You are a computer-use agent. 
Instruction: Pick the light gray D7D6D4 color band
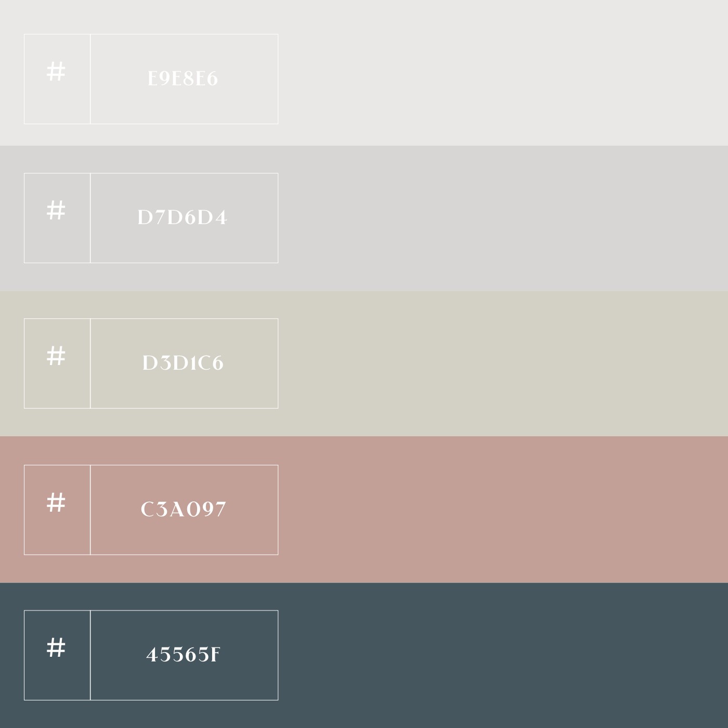pyautogui.click(x=364, y=218)
